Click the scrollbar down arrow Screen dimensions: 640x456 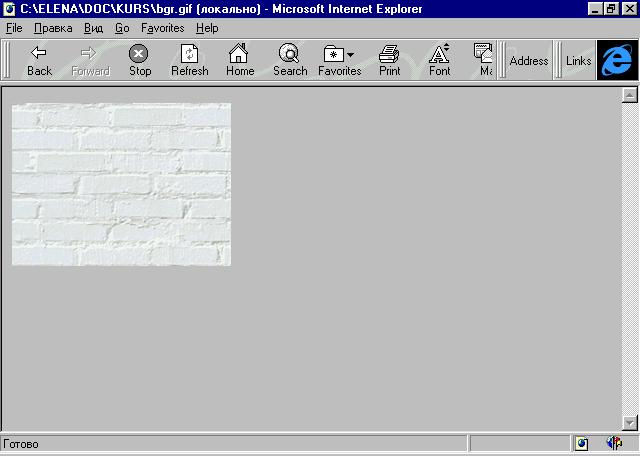[x=629, y=423]
